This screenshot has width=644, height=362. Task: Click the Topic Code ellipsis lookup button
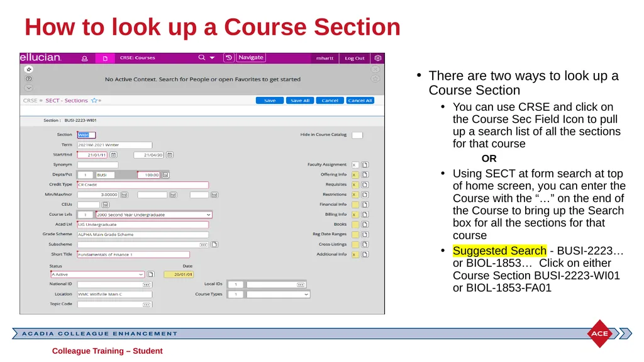147,305
